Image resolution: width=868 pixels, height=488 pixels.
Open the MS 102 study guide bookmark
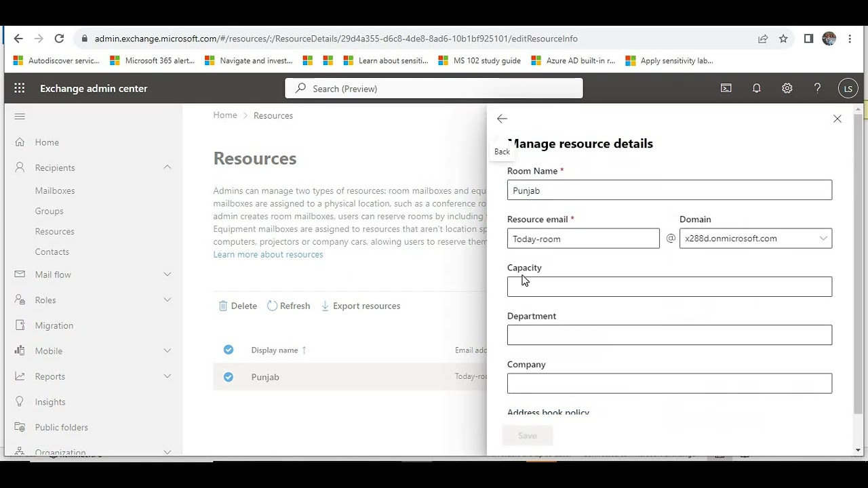tap(479, 60)
